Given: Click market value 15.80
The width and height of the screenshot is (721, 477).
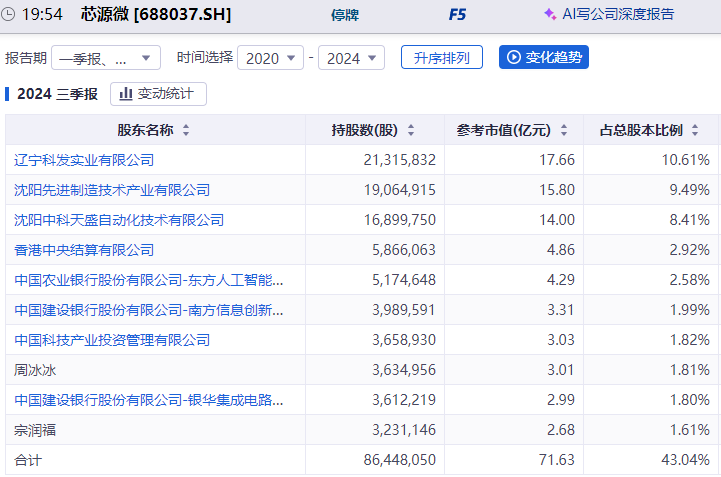Looking at the screenshot, I should tap(557, 190).
